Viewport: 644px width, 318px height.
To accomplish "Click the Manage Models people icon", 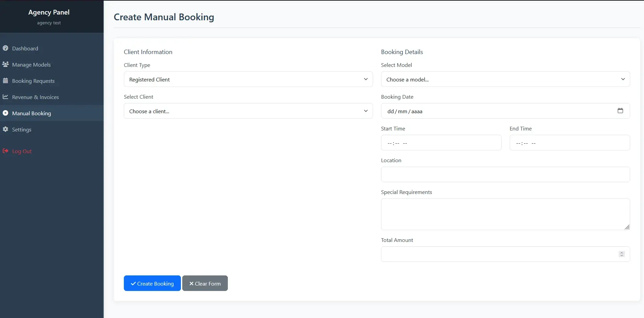I will [5, 64].
